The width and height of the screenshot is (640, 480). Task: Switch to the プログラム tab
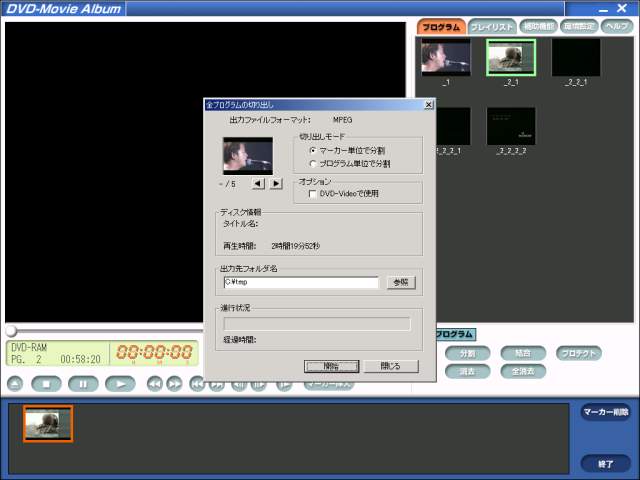[441, 27]
